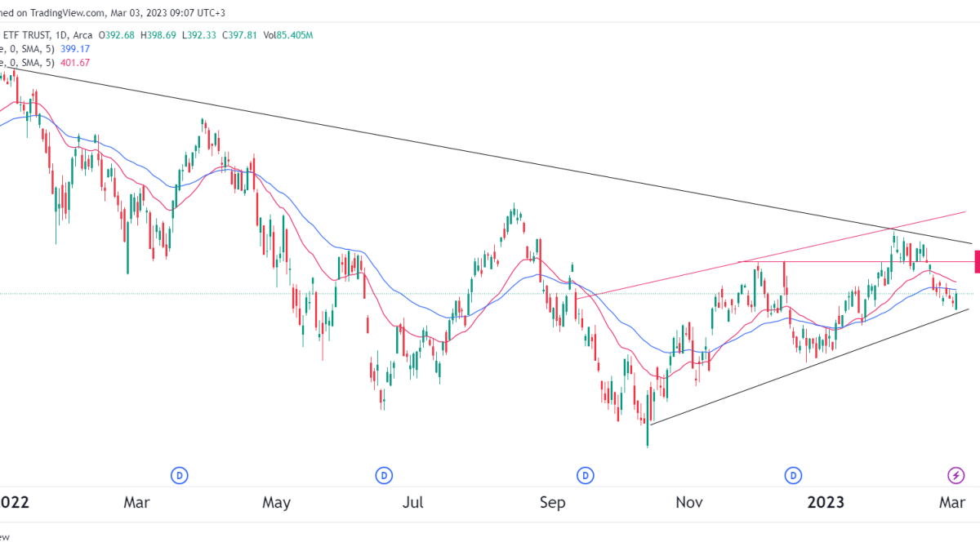Click the Nov label on the time axis
Image resolution: width=980 pixels, height=551 pixels.
689,502
